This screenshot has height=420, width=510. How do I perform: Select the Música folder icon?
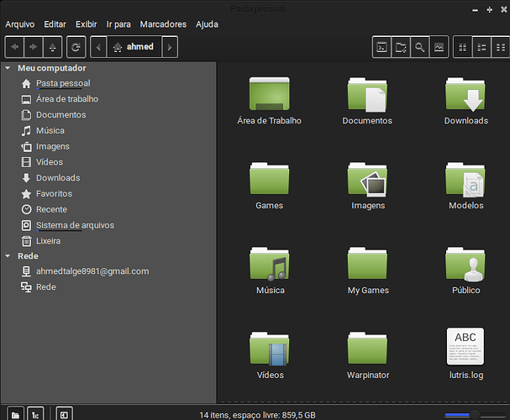click(270, 264)
